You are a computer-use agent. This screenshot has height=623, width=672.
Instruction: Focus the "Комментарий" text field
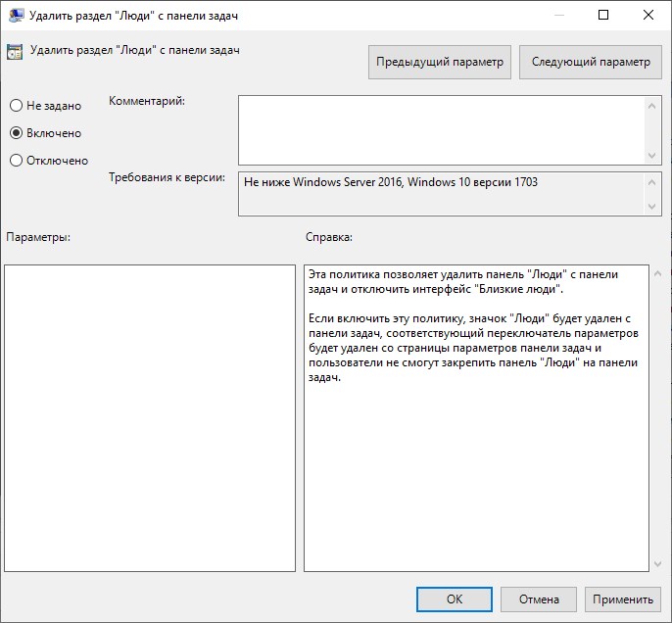pos(441,129)
